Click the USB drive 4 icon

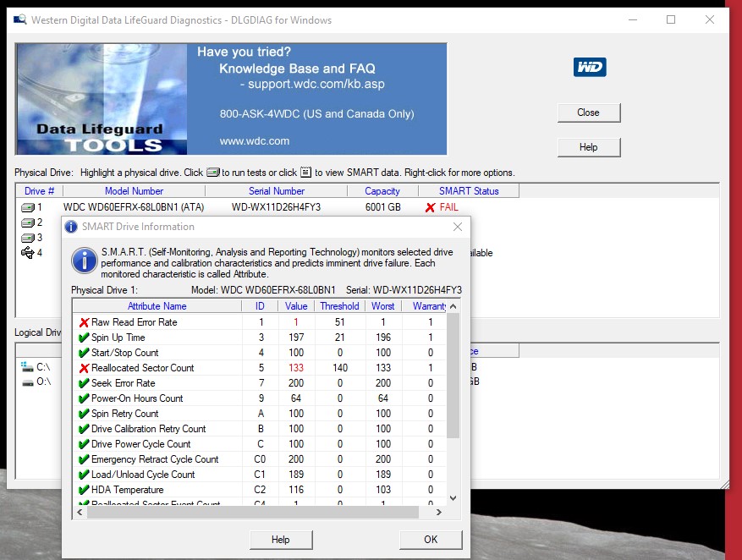click(28, 253)
